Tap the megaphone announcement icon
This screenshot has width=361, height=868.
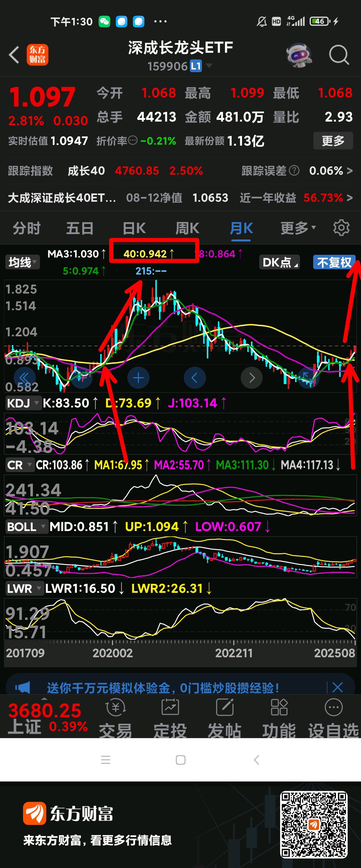coord(23,687)
